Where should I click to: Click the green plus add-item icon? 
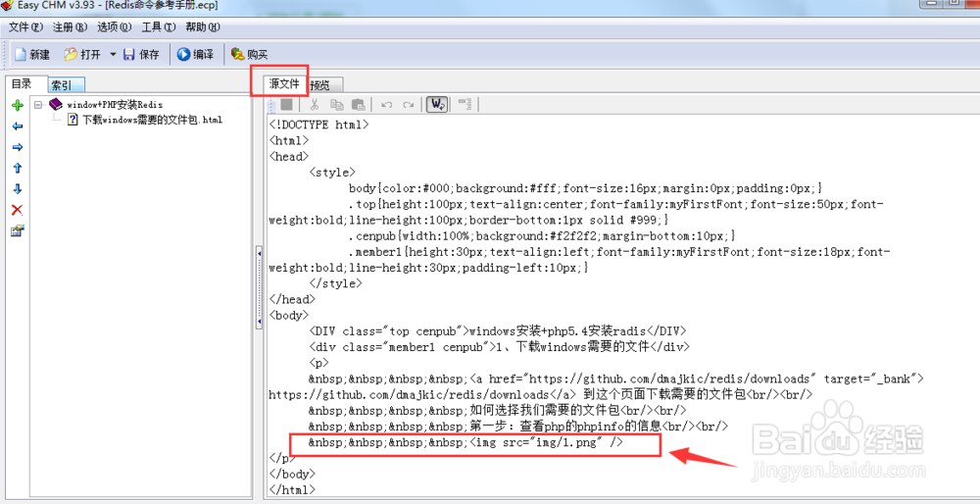click(x=18, y=106)
